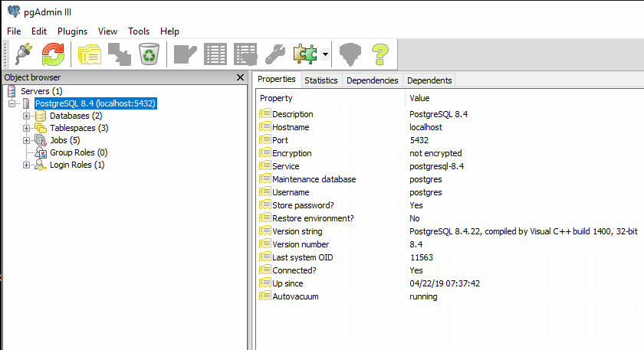Expand the Tablespaces (3) node
The height and width of the screenshot is (350, 644).
pyautogui.click(x=27, y=128)
